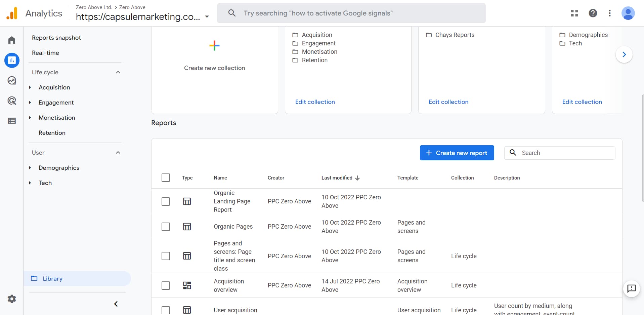Screen dimensions: 644x315
Task: Collapse the User section
Action: 118,153
